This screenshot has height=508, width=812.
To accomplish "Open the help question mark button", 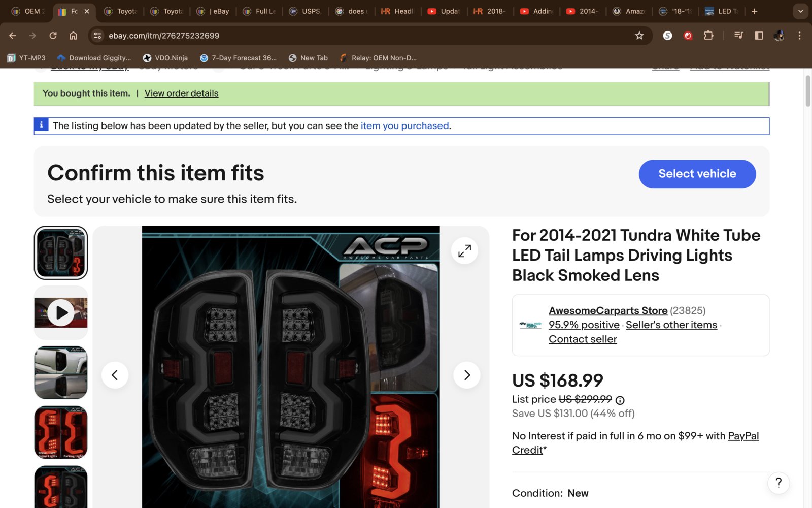I will [x=779, y=483].
